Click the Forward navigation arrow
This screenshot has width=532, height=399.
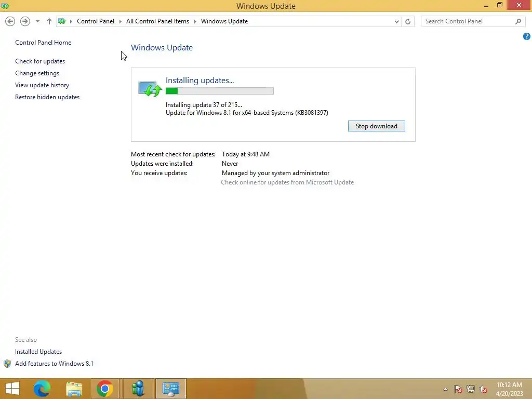(25, 21)
